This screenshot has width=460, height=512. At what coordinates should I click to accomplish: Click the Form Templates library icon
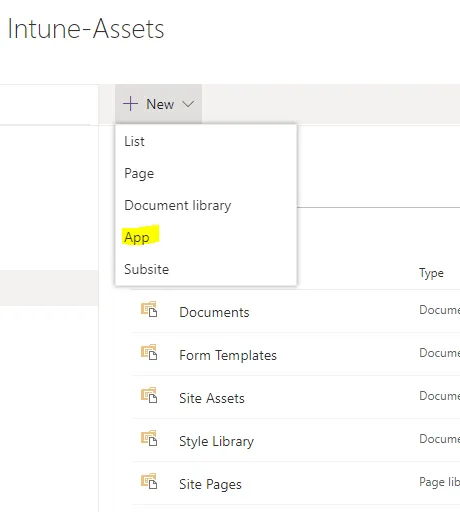tap(149, 352)
